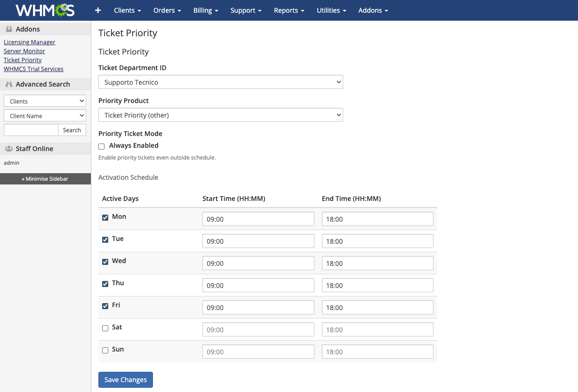Open the Billing menu
This screenshot has height=392, width=578.
pos(206,10)
